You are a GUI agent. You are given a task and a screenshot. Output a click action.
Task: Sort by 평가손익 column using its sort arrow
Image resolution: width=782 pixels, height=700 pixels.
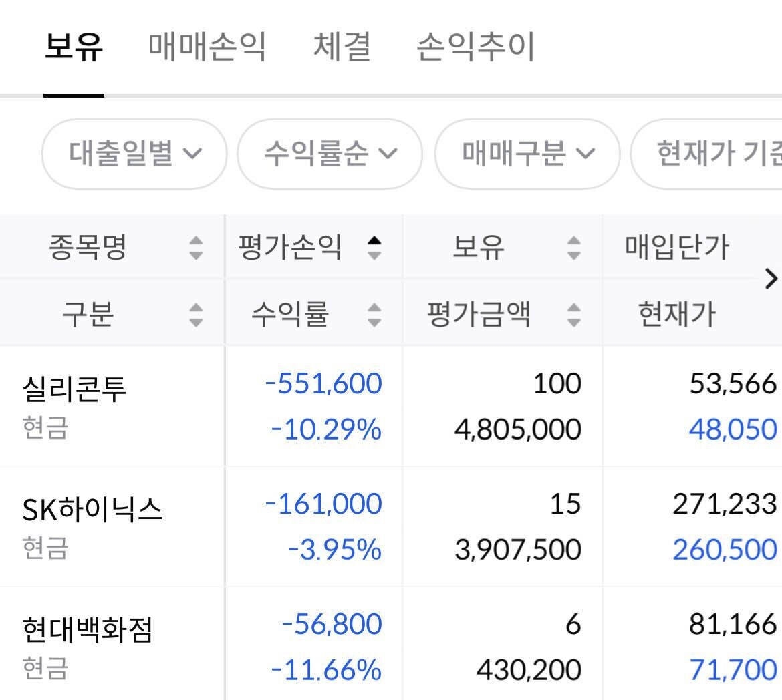click(x=376, y=247)
